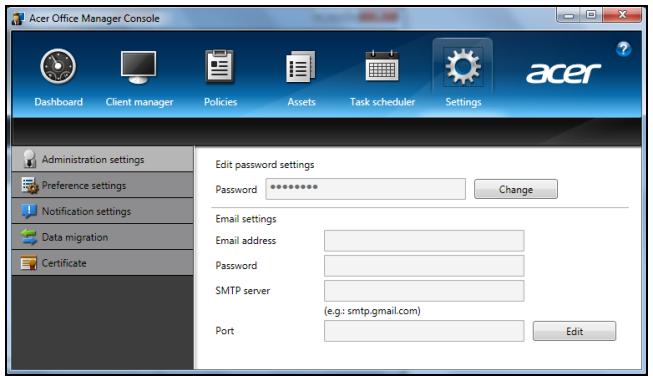This screenshot has width=653, height=376.
Task: Maximize the Acer Office Manager window
Action: pyautogui.click(x=591, y=15)
